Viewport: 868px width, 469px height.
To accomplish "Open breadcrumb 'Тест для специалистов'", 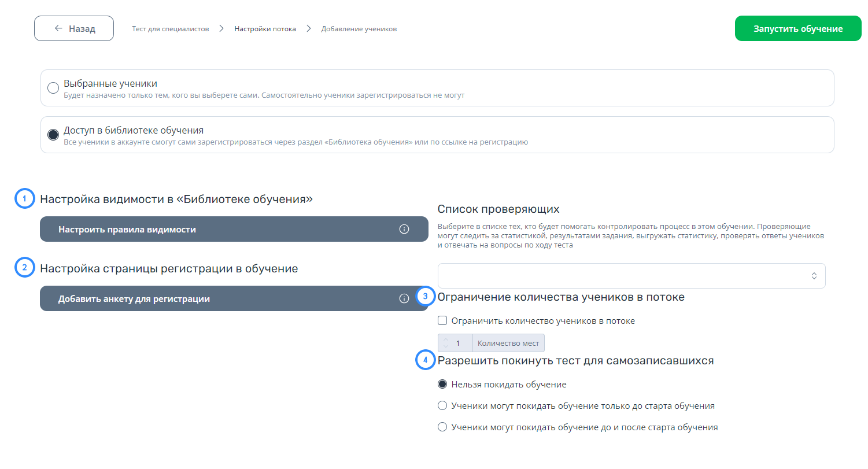I will [x=170, y=28].
